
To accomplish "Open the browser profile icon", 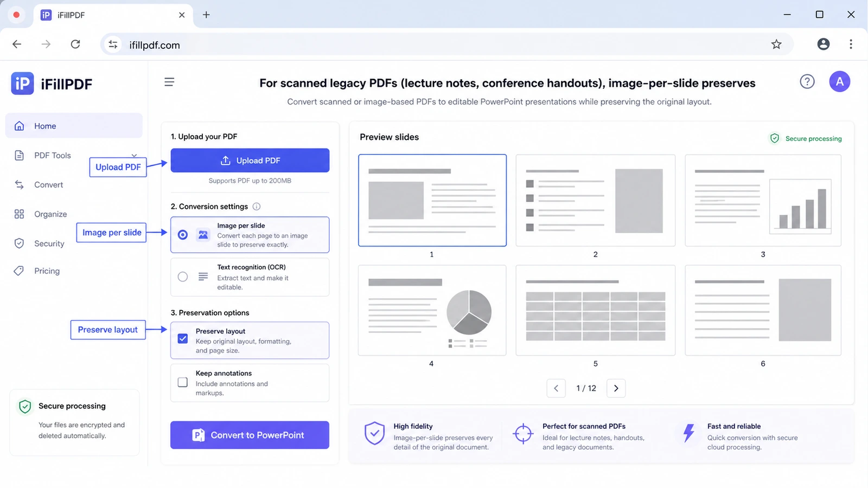I will 823,44.
